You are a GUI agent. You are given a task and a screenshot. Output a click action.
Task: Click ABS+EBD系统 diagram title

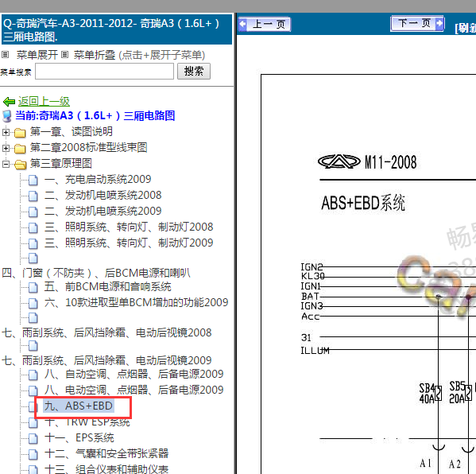[x=363, y=203]
